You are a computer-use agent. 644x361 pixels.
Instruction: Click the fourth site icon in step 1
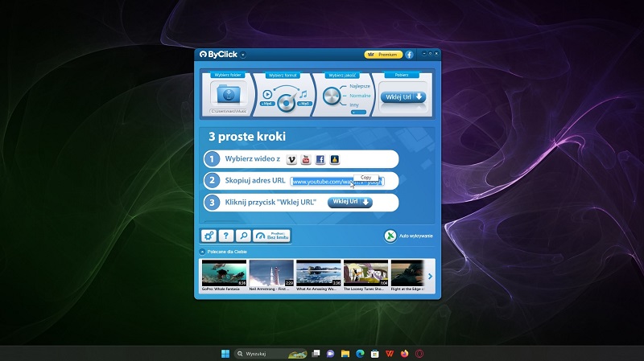coord(335,159)
